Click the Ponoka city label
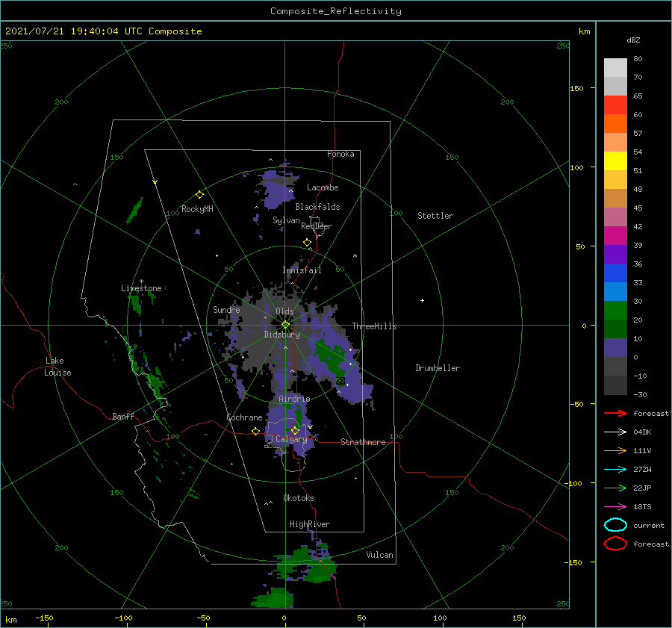The image size is (672, 628). pyautogui.click(x=340, y=154)
